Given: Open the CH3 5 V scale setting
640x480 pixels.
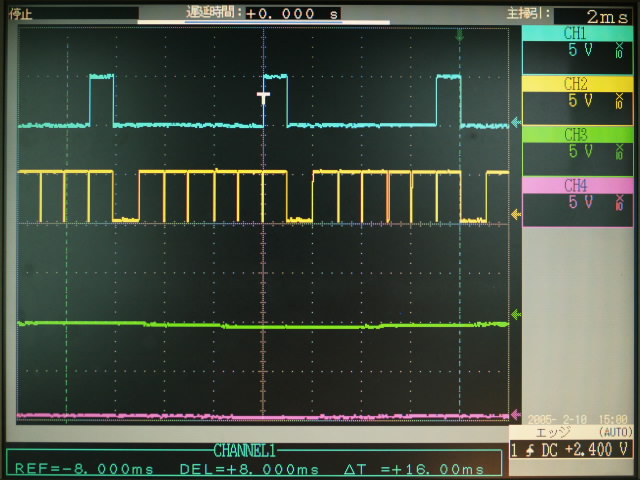Looking at the screenshot, I should [x=580, y=151].
